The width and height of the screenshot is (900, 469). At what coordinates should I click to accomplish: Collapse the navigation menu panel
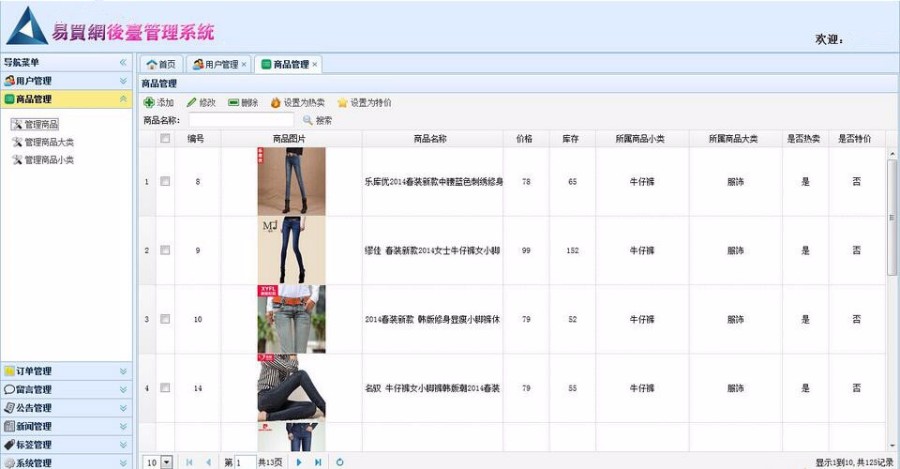tap(123, 62)
